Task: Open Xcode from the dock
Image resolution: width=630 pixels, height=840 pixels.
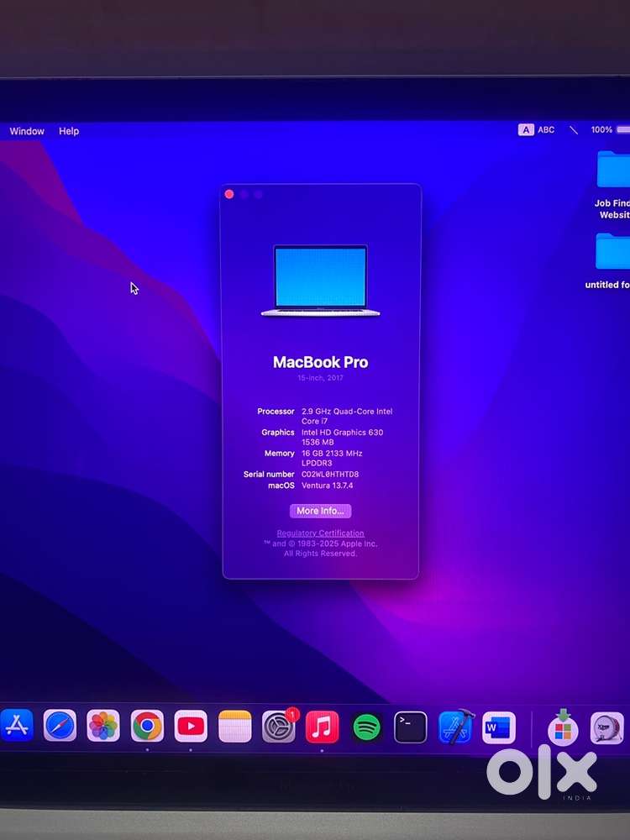Action: [456, 727]
